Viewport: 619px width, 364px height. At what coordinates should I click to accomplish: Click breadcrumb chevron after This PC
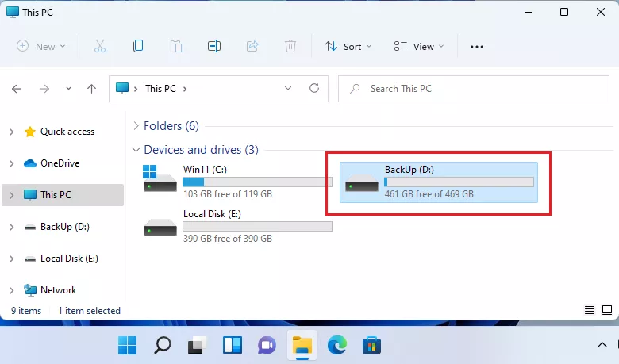coord(185,89)
